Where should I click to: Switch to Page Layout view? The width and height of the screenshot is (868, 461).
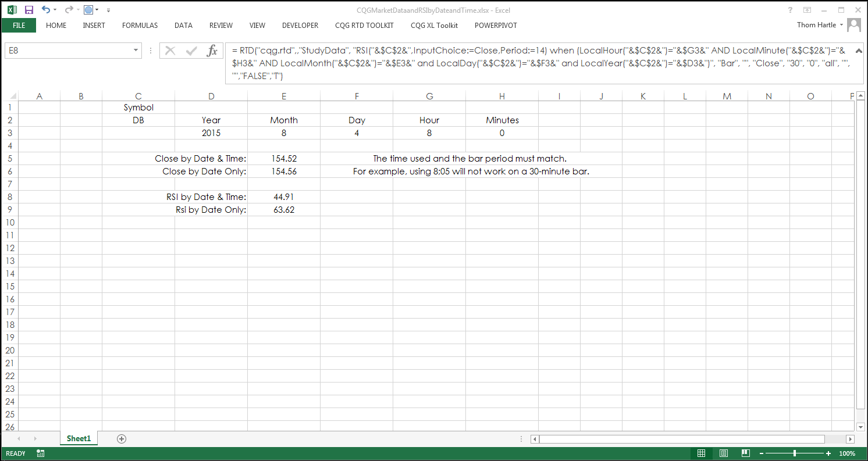[x=723, y=453]
